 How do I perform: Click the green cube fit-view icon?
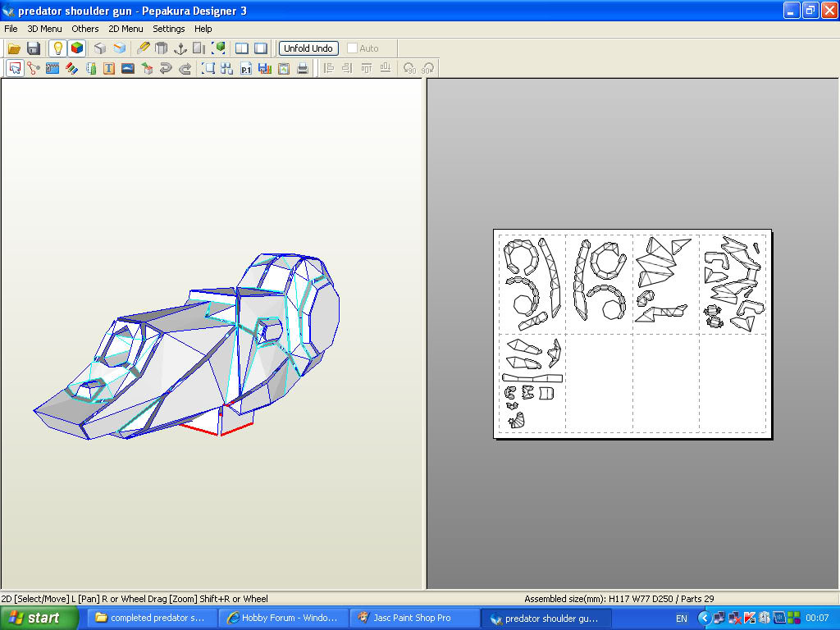coord(218,48)
